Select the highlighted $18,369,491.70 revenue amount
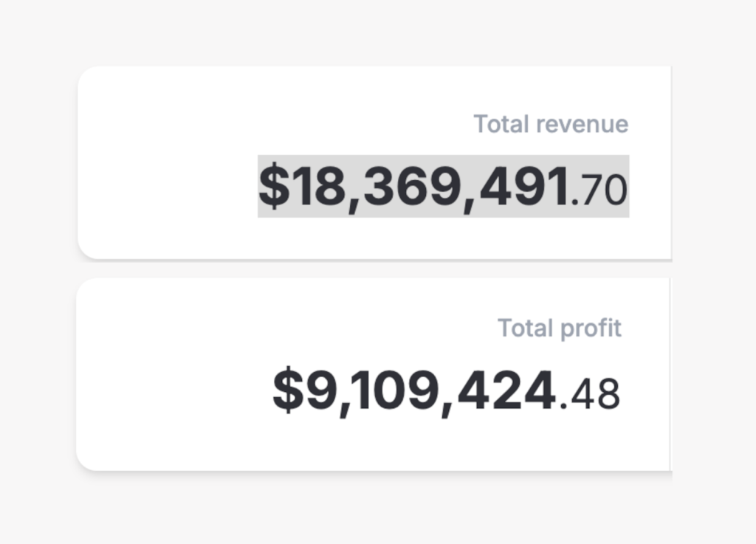Viewport: 756px width, 544px height. [x=443, y=187]
